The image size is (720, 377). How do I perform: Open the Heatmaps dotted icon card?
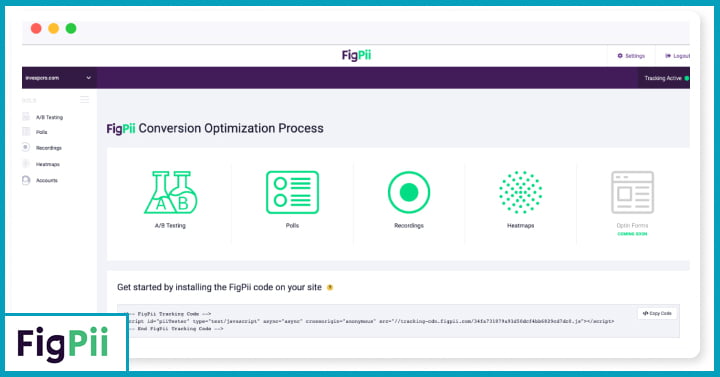[x=520, y=192]
